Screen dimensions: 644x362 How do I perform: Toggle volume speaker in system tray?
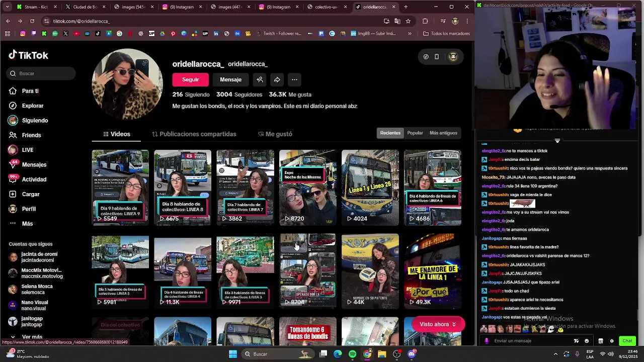point(610,354)
